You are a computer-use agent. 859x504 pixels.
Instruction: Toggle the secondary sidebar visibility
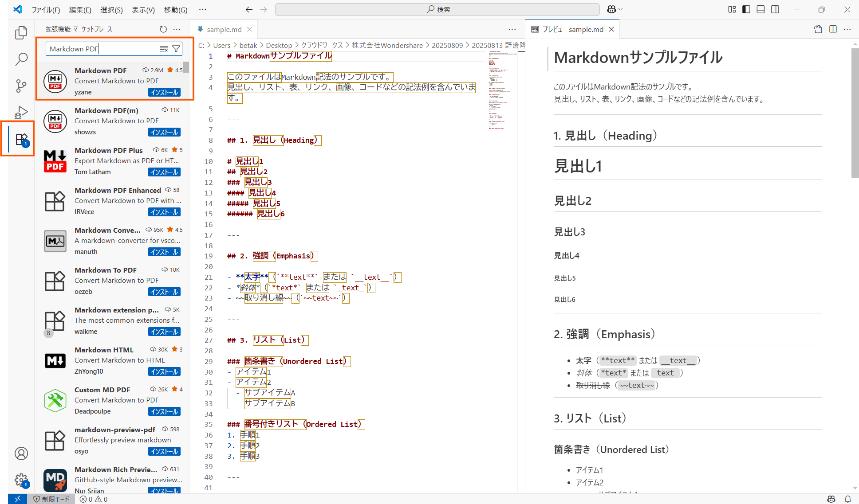[x=775, y=9]
